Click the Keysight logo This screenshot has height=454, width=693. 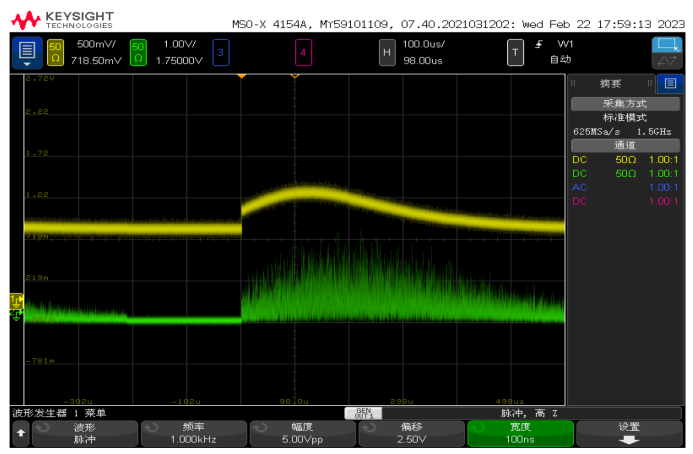click(64, 18)
